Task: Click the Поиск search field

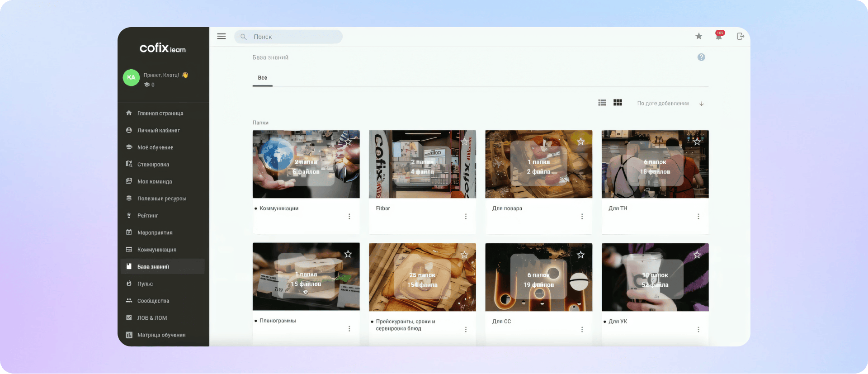Action: pos(288,37)
